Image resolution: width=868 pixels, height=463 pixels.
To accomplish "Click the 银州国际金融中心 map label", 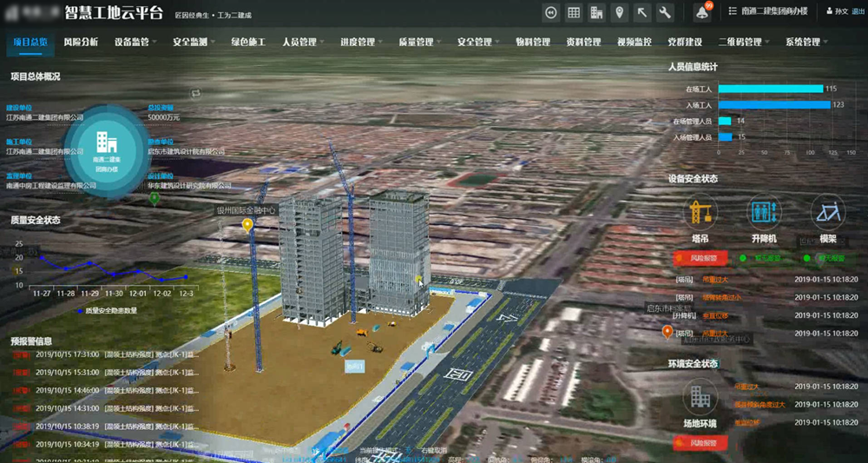I will pos(247,210).
